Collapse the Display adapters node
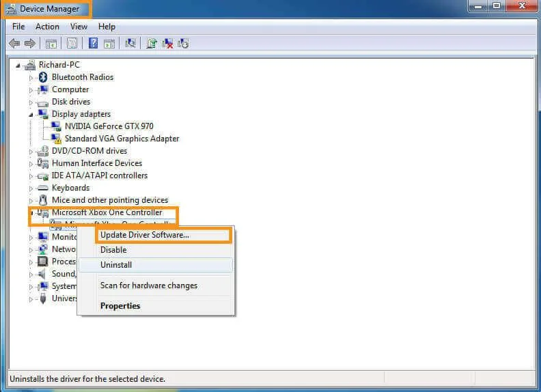This screenshot has width=541, height=392. [31, 115]
